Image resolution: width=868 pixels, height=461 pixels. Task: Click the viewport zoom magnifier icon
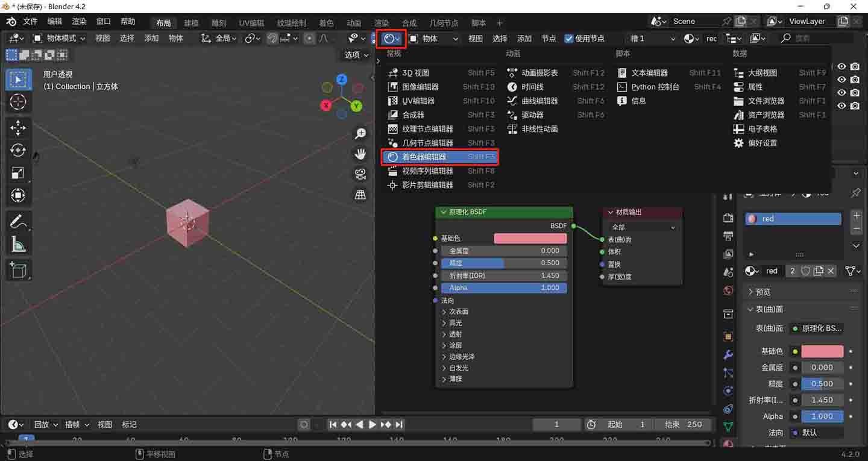pyautogui.click(x=360, y=134)
